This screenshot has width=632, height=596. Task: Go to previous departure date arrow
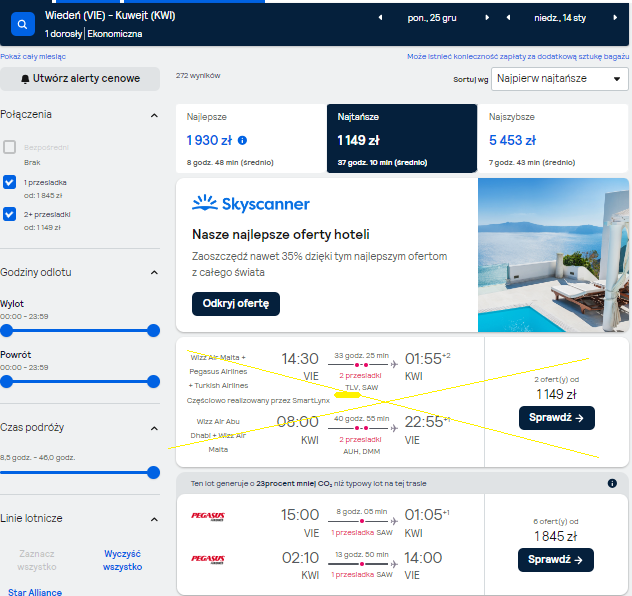[x=380, y=18]
